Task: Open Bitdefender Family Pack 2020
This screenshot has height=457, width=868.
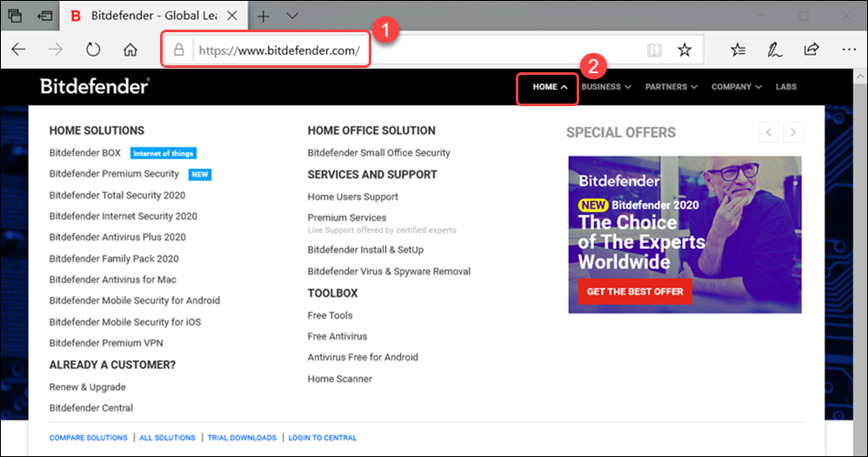Action: [x=114, y=259]
